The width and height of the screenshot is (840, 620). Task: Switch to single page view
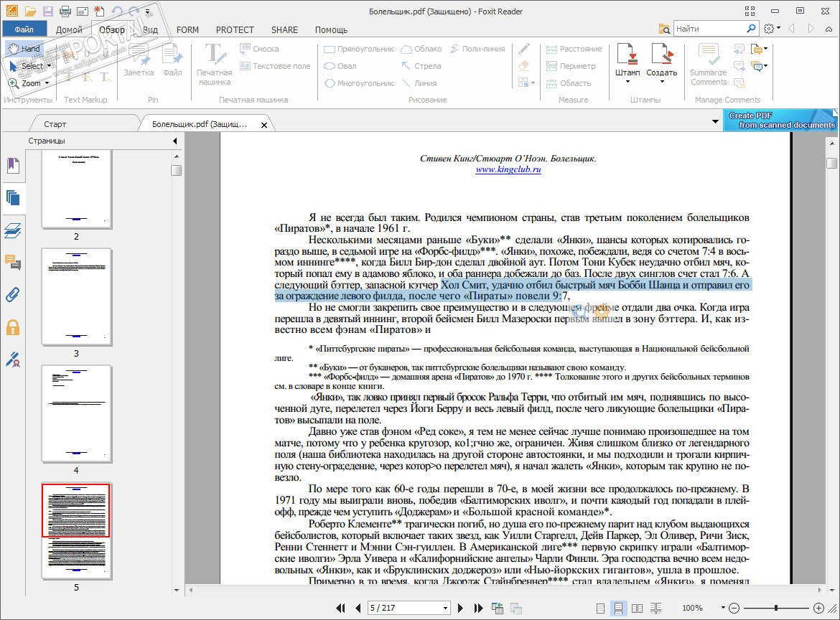(x=600, y=609)
